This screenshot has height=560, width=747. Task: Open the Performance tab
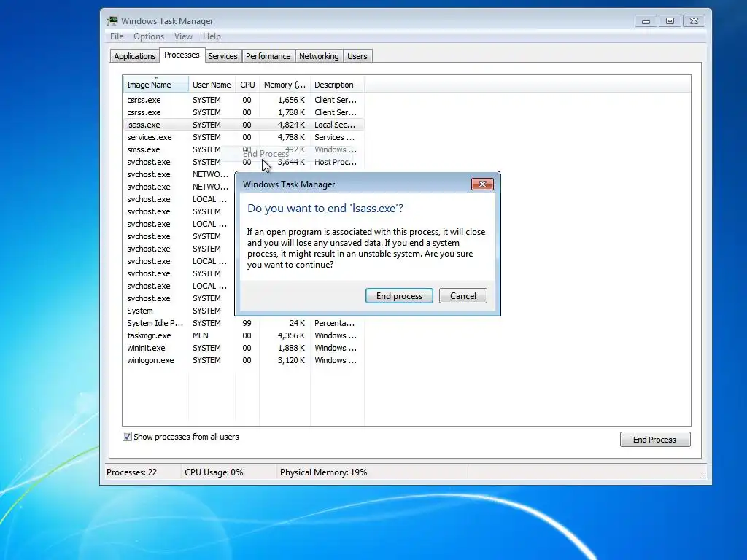coord(268,56)
